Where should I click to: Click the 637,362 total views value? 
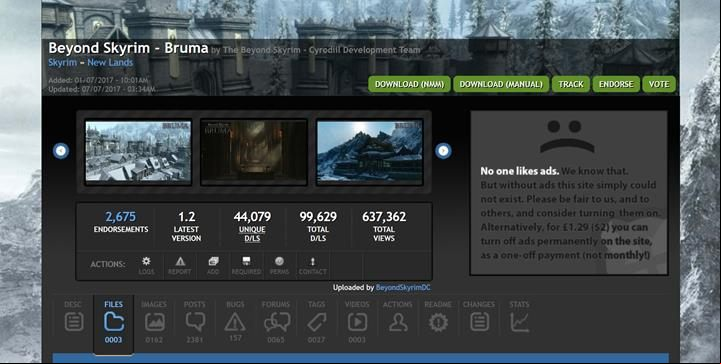[x=384, y=216]
